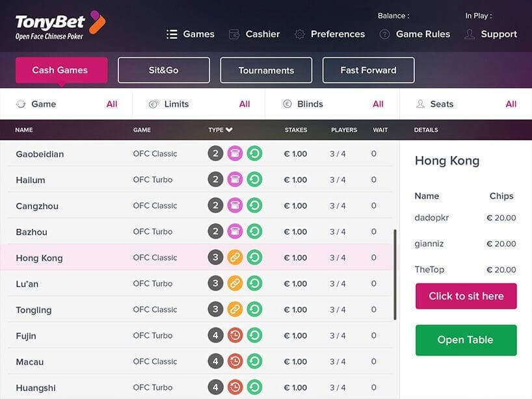The image size is (532, 399).
Task: Click the Games list icon
Action: pyautogui.click(x=172, y=34)
